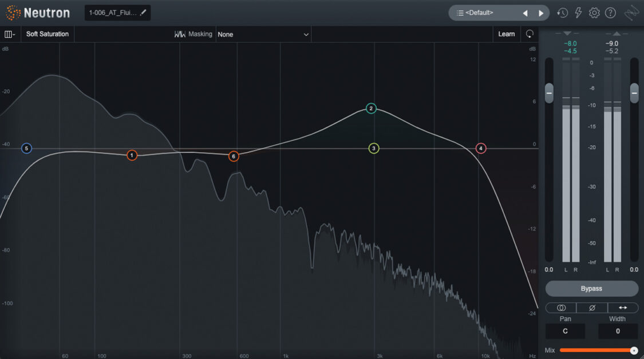Bypass the equalizer module

coord(592,288)
